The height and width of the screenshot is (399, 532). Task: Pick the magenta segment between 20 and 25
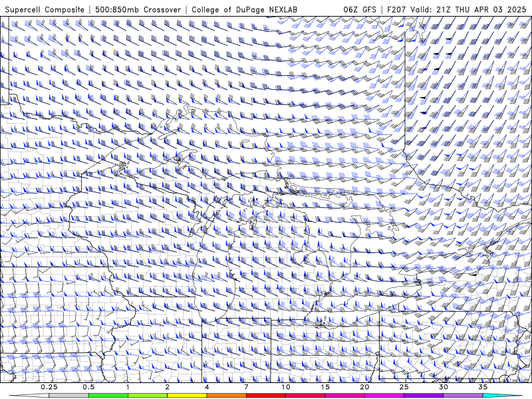click(384, 396)
